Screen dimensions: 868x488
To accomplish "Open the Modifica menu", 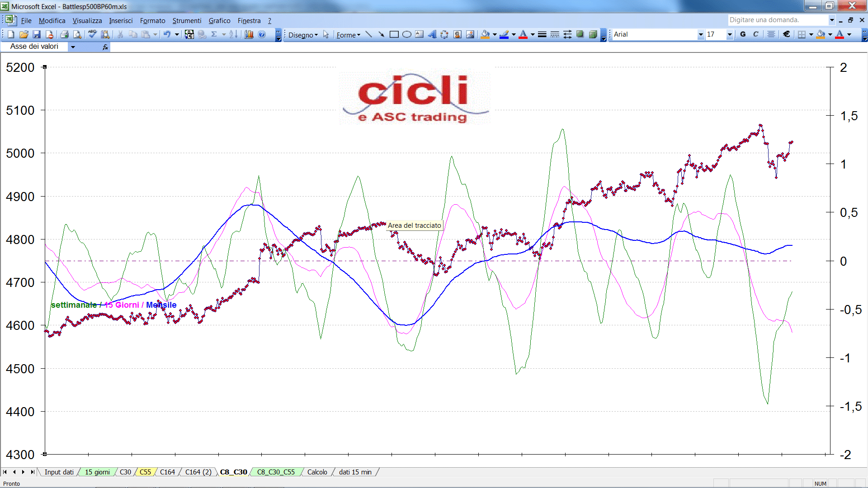I will [52, 21].
